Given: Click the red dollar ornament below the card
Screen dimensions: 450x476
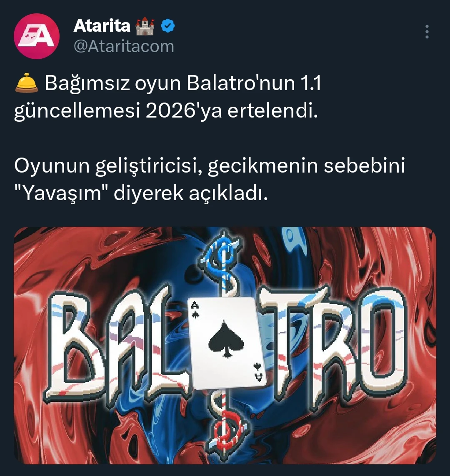Looking at the screenshot, I should pyautogui.click(x=226, y=425).
